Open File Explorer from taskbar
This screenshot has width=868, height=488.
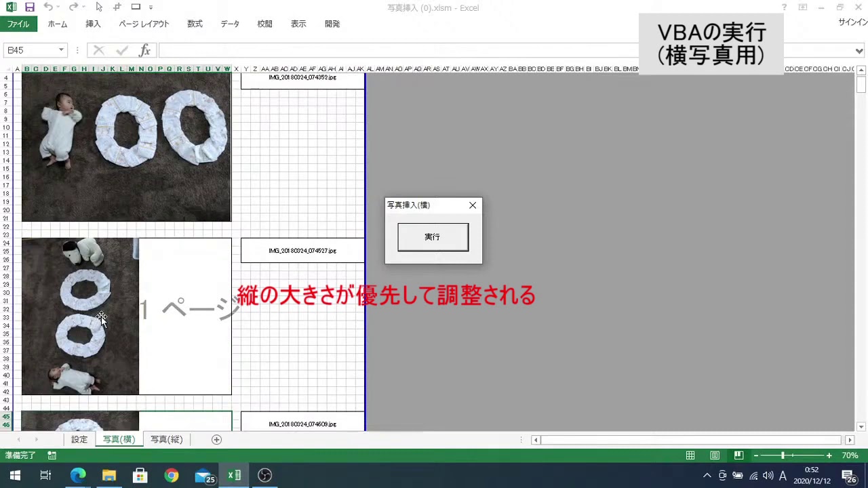tap(109, 475)
